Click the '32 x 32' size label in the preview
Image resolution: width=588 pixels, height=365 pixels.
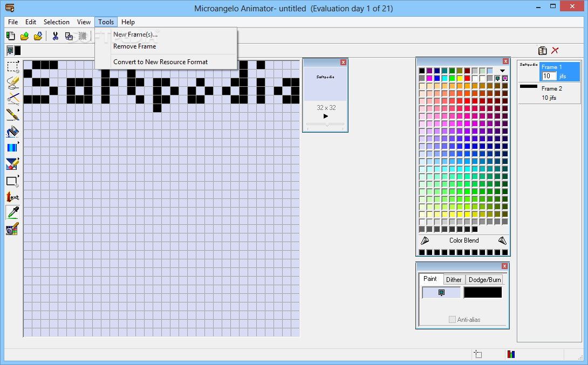click(326, 107)
